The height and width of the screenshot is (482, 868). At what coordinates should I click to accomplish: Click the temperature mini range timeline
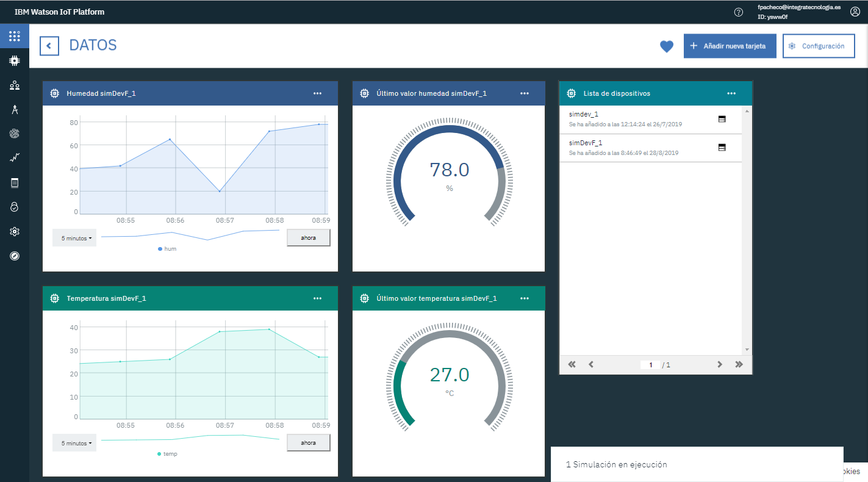coord(190,437)
